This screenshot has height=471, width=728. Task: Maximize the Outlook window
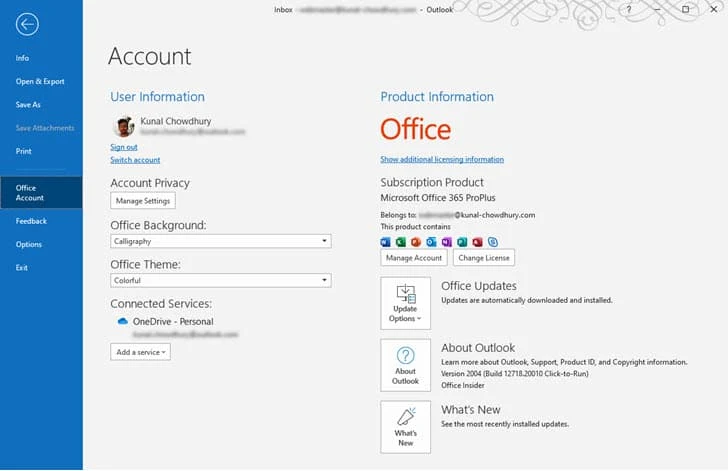(685, 9)
